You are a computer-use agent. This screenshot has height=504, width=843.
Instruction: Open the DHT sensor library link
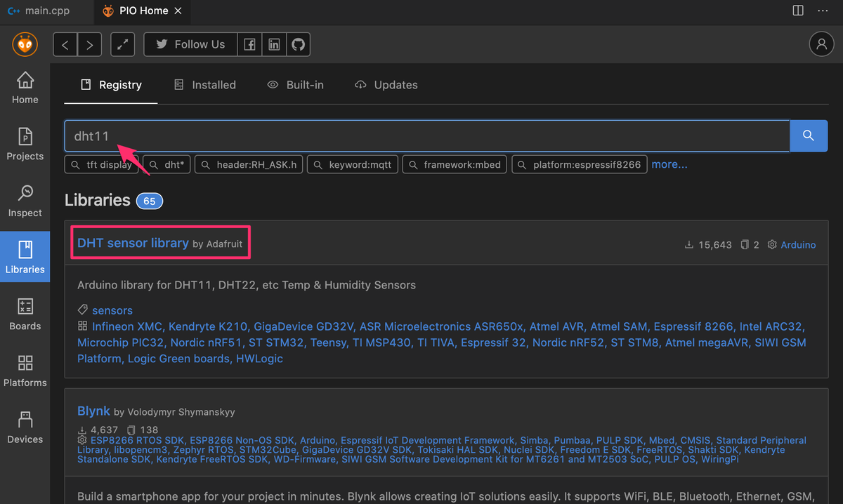point(133,243)
